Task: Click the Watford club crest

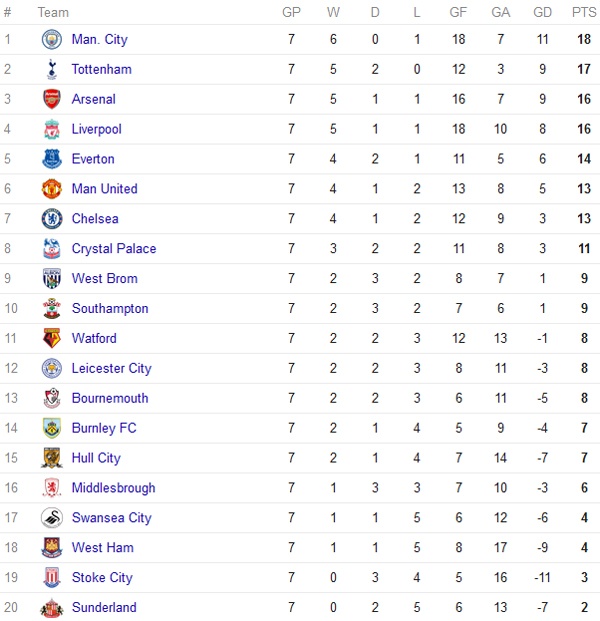Action: pyautogui.click(x=51, y=339)
